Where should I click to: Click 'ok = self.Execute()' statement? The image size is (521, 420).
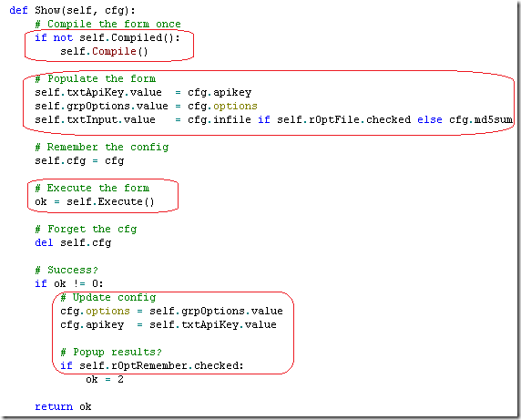tap(95, 201)
